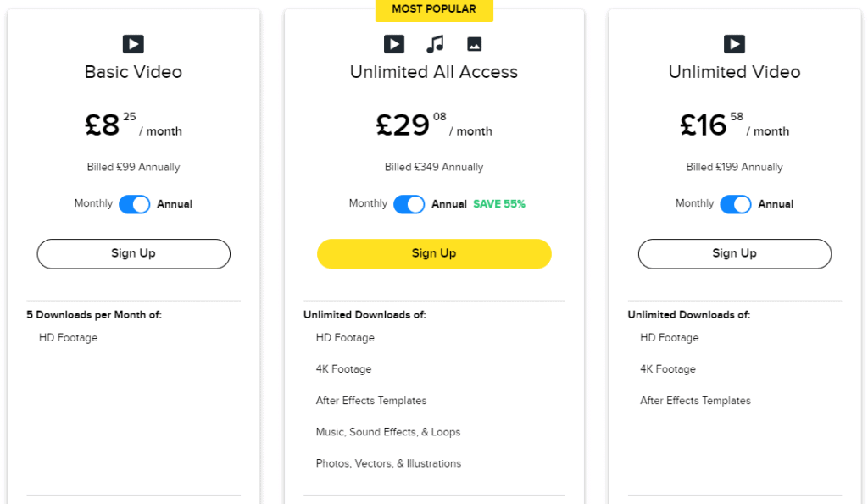Click Photos, Vectors, & Illustrations feature
The width and height of the screenshot is (868, 504).
[388, 463]
